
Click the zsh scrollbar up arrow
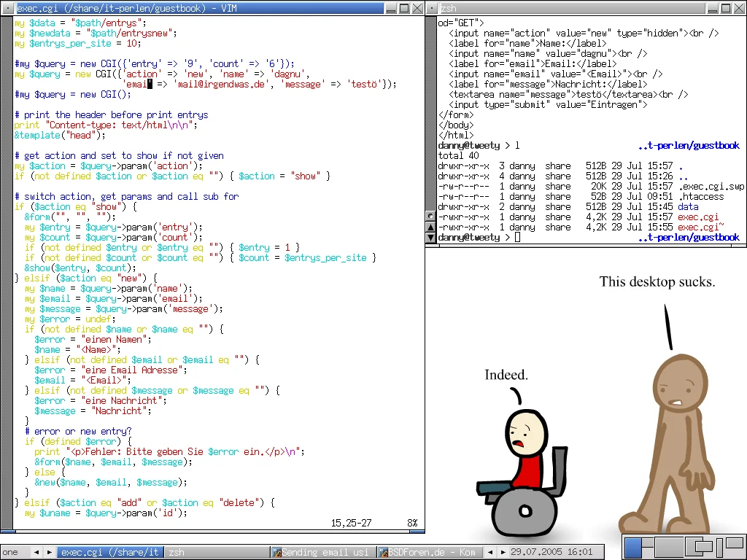[430, 227]
